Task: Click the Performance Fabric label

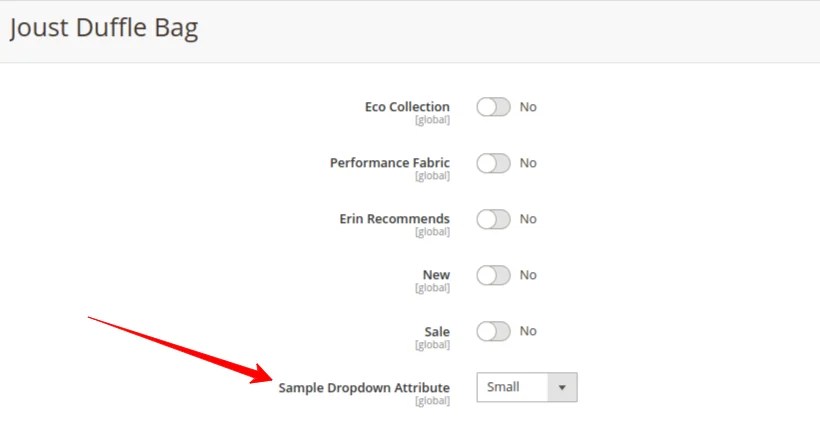Action: point(390,163)
